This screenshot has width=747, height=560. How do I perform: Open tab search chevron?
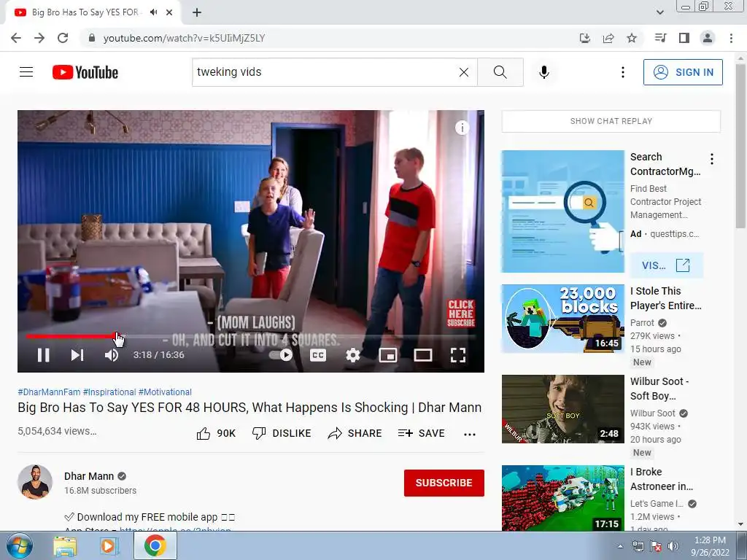click(x=659, y=12)
